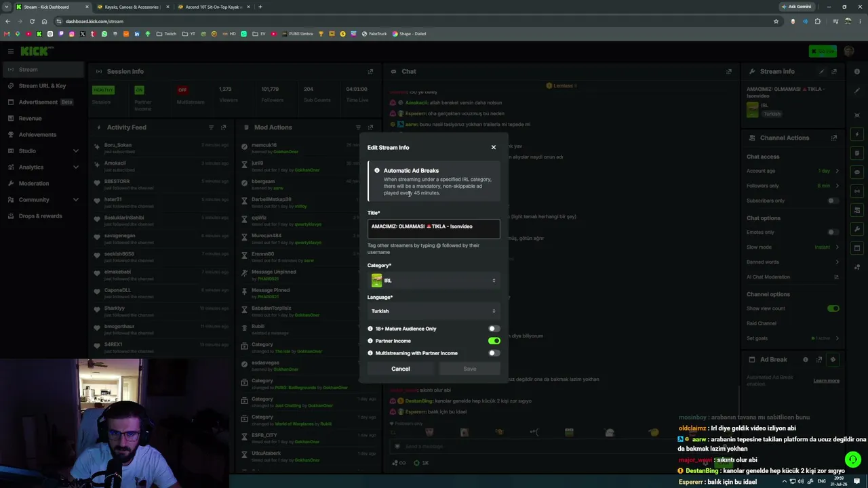Toggle Multistreaming with Partner Income switch
The image size is (868, 488).
click(494, 353)
